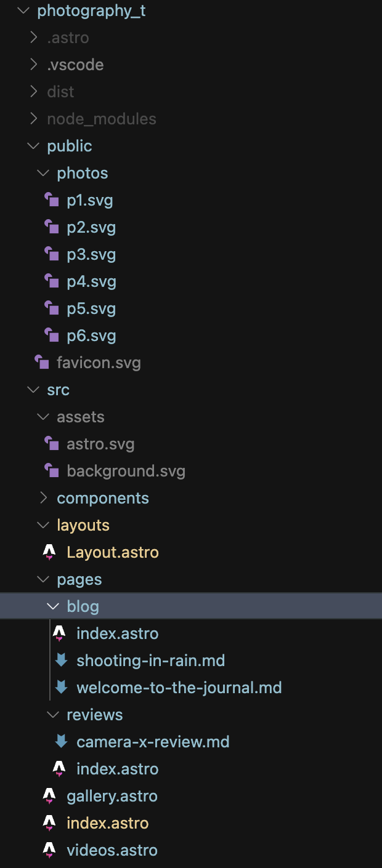Click the SVG icon beside favicon.svg
Image resolution: width=382 pixels, height=868 pixels.
click(41, 363)
